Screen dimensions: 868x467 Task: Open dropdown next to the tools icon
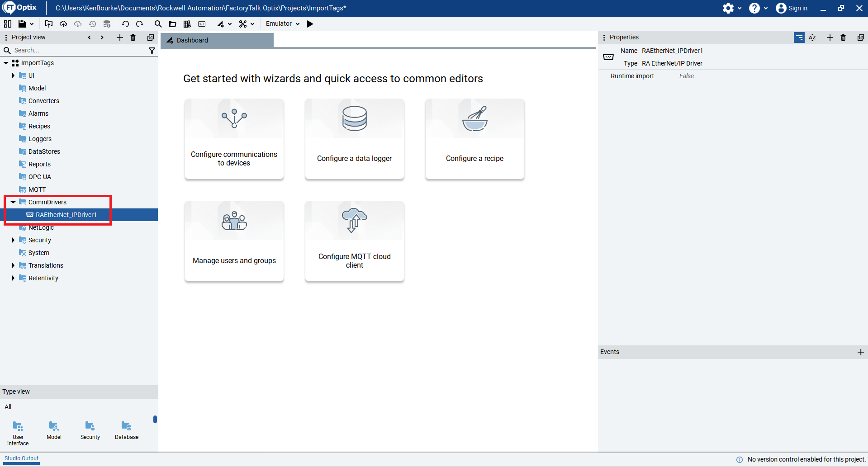point(252,24)
